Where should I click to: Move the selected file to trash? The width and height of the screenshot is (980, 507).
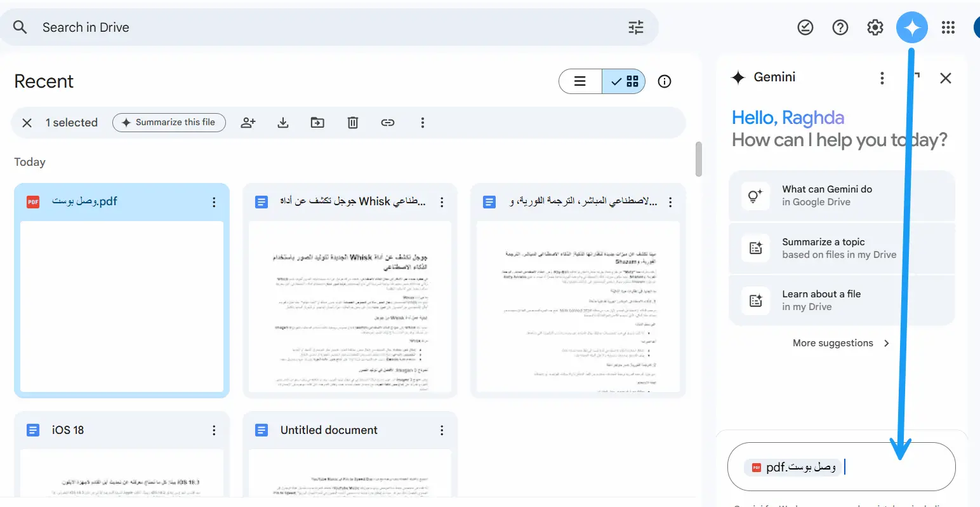coord(352,122)
